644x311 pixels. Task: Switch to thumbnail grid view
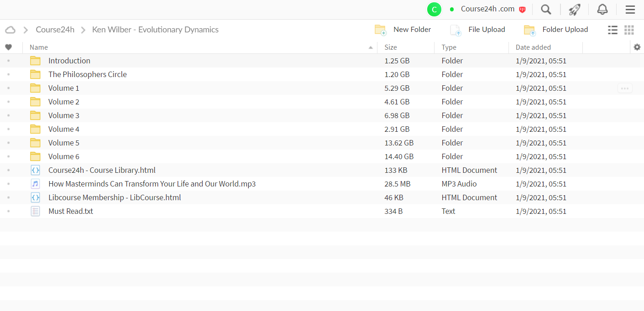click(629, 30)
